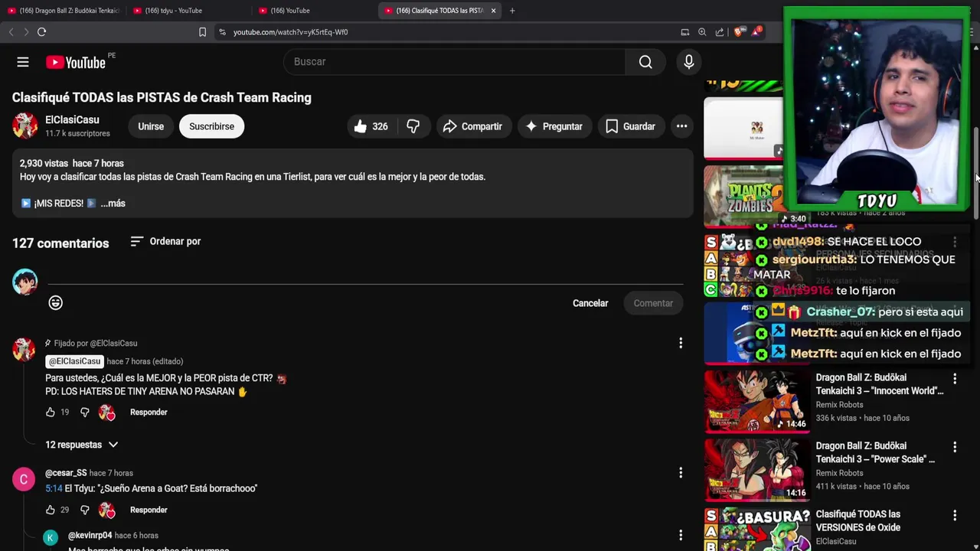980x551 pixels.
Task: Open @ElClasiCasu handle badge in pinned comment
Action: (x=74, y=361)
